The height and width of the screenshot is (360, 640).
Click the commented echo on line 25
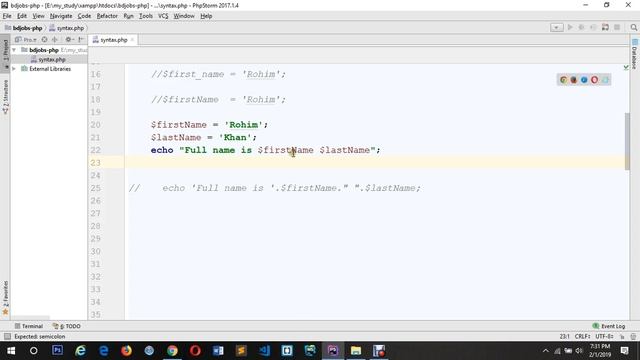click(275, 188)
